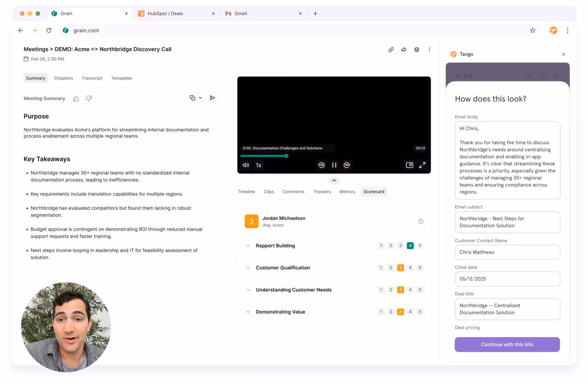Mute the video volume
Screen dimensions: 588x384
246,165
